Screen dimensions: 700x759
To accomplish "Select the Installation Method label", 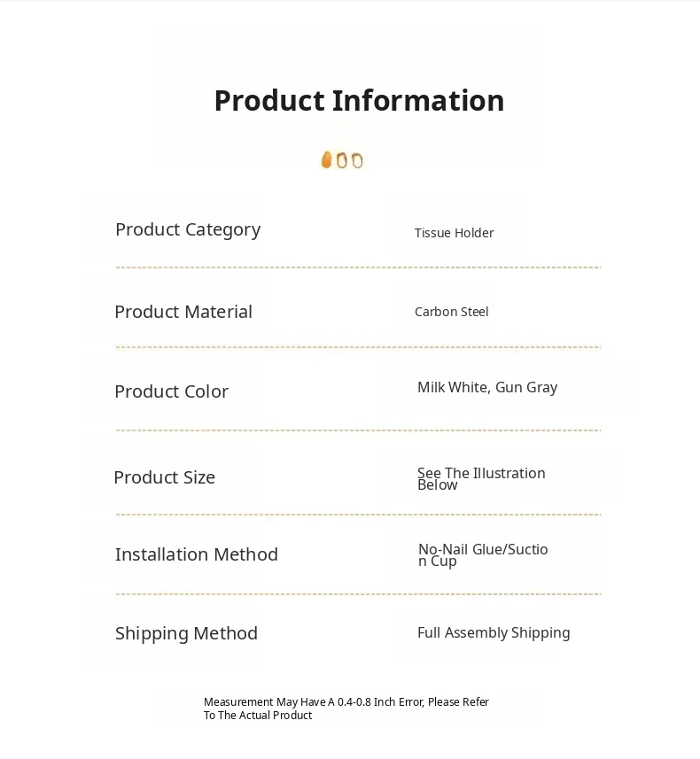I will click(x=196, y=554).
